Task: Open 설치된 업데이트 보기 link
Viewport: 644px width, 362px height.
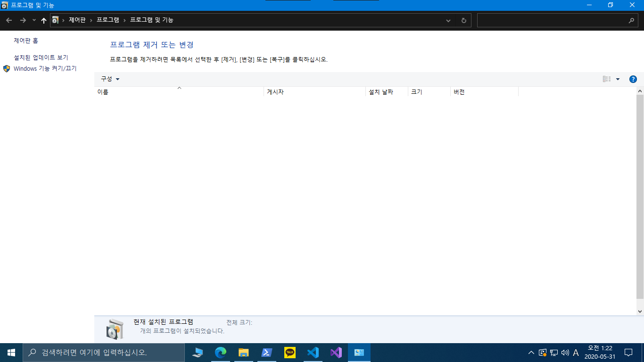Action: [41, 58]
